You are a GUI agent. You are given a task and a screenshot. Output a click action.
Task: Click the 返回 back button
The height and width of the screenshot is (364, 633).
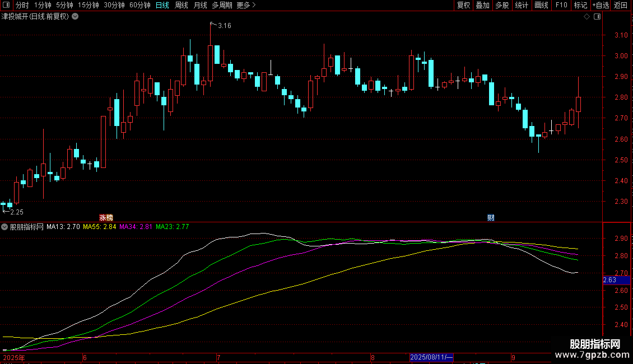click(x=621, y=5)
